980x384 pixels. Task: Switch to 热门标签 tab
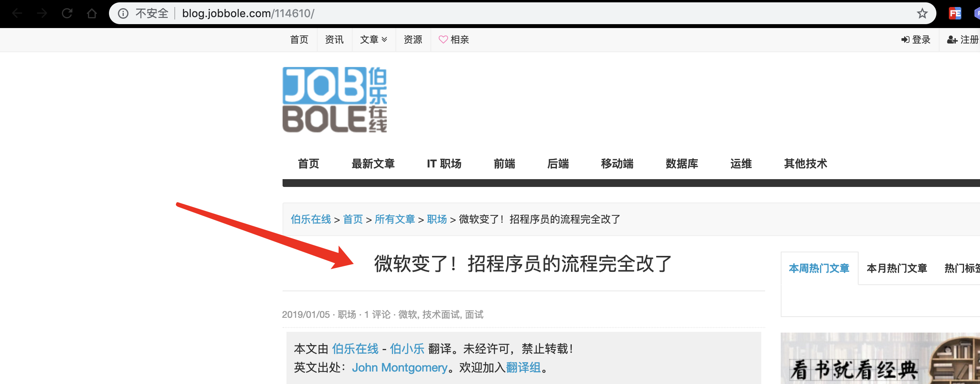[x=962, y=268]
